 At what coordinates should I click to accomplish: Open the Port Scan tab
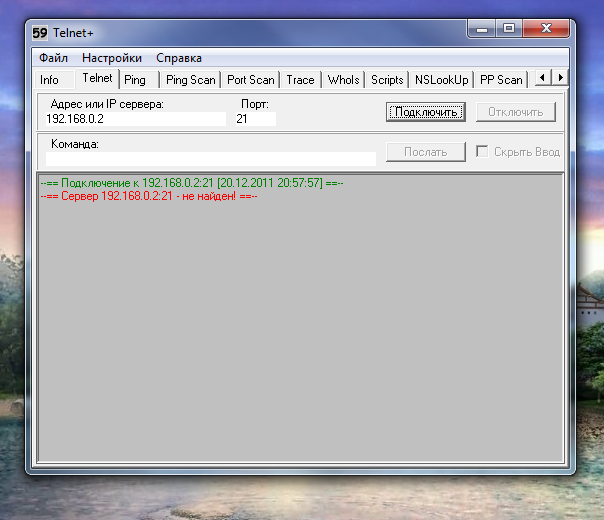[251, 80]
